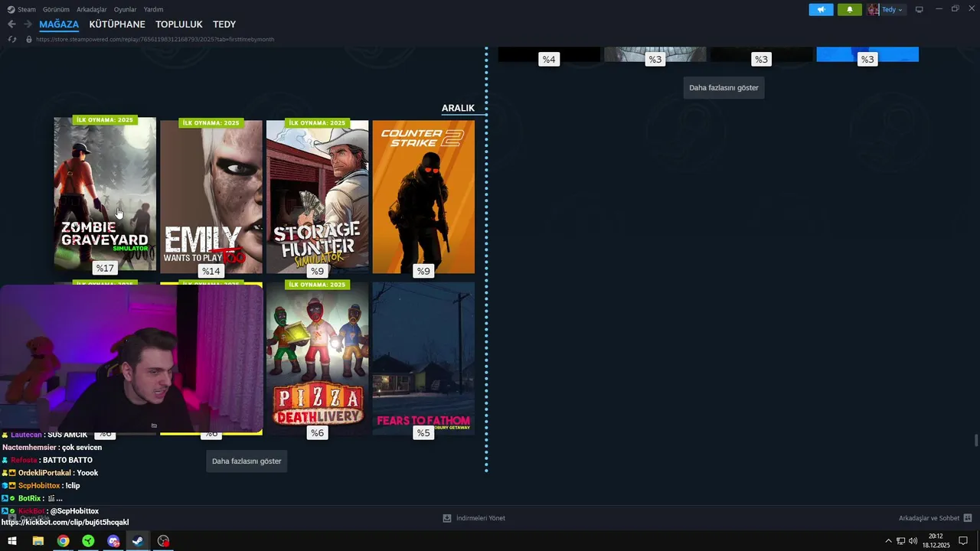Click Daha fazlasını göster under ARALIK games

pyautogui.click(x=247, y=461)
